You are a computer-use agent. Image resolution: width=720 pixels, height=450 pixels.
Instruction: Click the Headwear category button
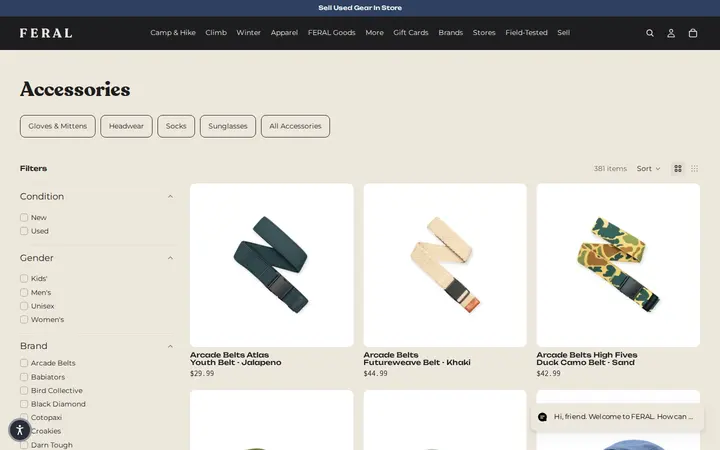126,126
